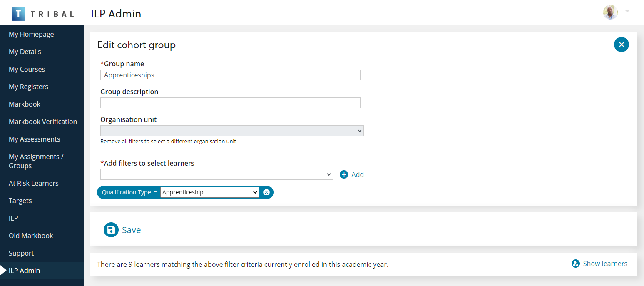The image size is (644, 286).
Task: Select Markbook Verification in the sidebar
Action: point(43,121)
